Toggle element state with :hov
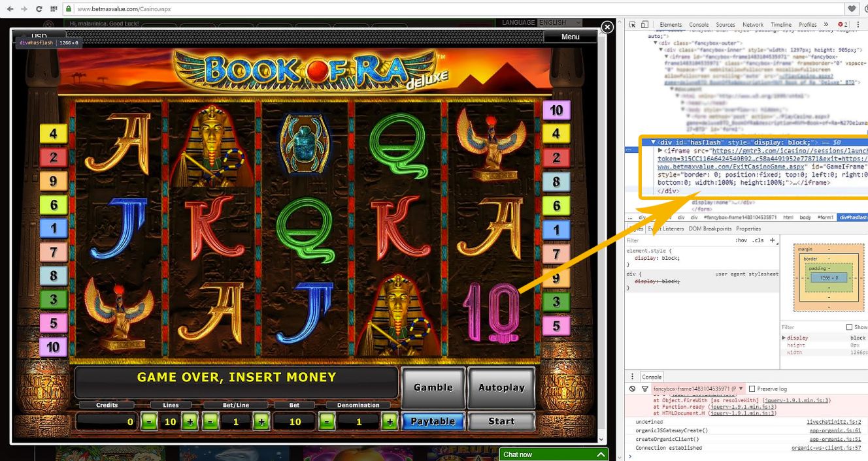This screenshot has height=461, width=868. (x=741, y=240)
